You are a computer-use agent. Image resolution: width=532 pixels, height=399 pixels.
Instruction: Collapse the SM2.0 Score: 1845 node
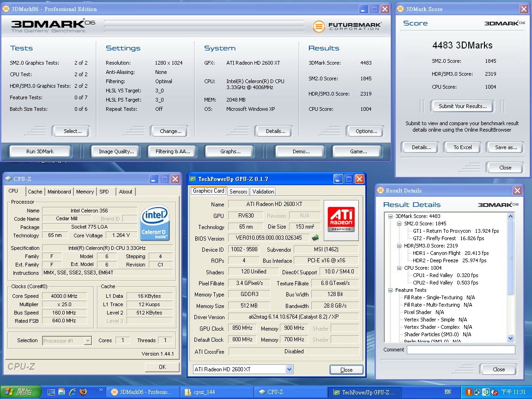coord(399,224)
